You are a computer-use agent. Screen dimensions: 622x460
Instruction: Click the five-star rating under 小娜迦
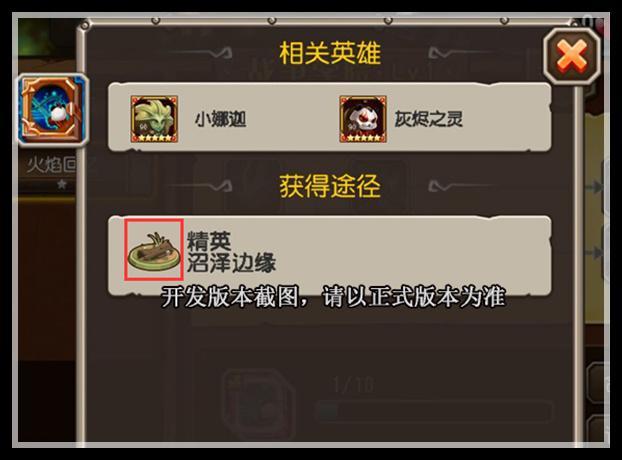pos(154,138)
